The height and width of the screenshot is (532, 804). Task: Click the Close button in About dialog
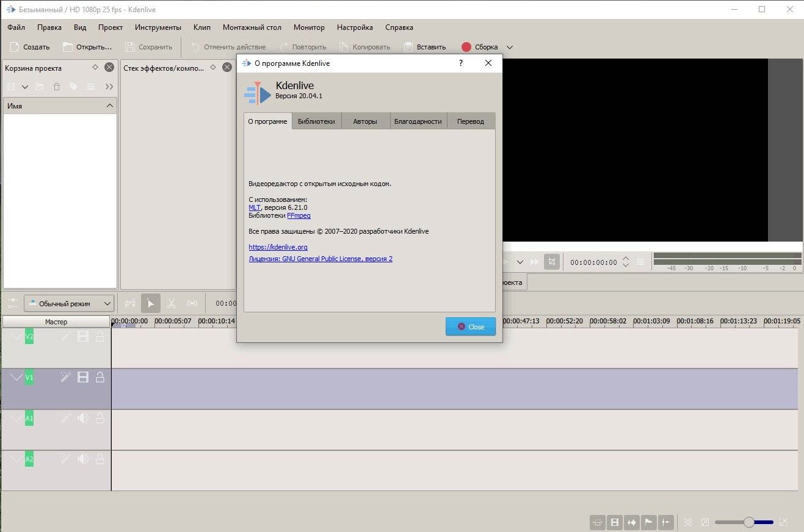click(x=471, y=326)
